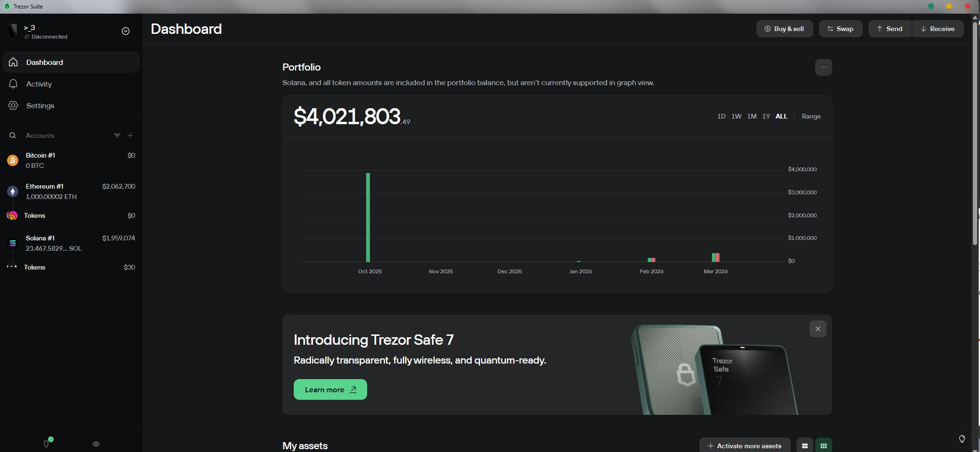Viewport: 980px width, 452px height.
Task: Go to Activity in sidebar
Action: [x=71, y=84]
